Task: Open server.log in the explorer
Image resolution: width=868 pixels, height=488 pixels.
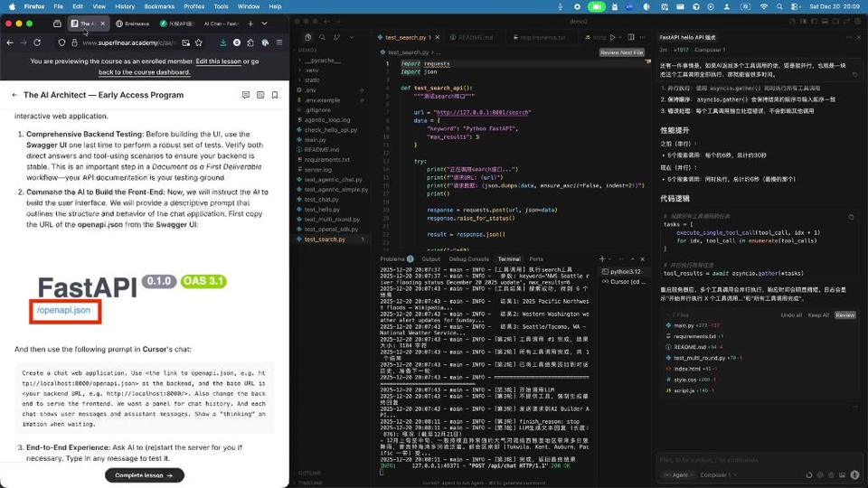Action: point(317,170)
